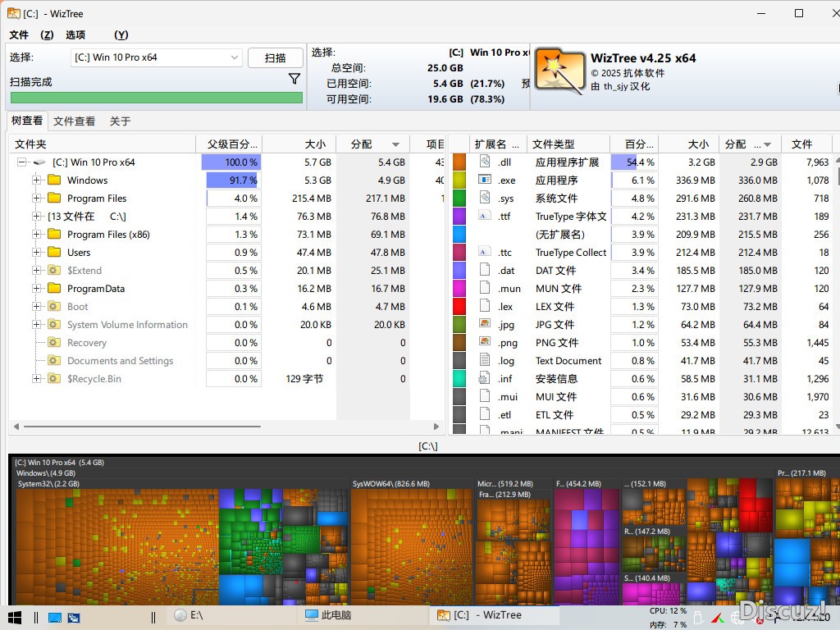
Task: Click the WizTree title bar app icon
Action: (x=14, y=13)
